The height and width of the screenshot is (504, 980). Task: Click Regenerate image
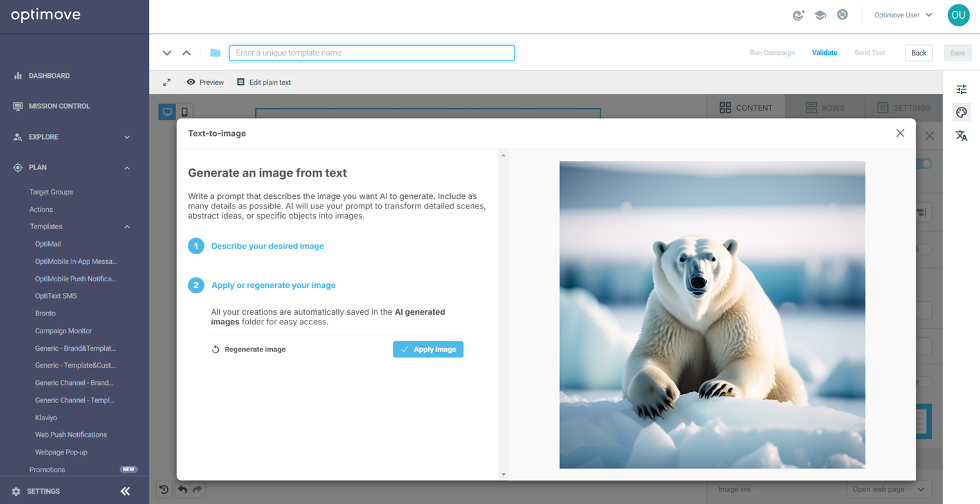coord(249,350)
